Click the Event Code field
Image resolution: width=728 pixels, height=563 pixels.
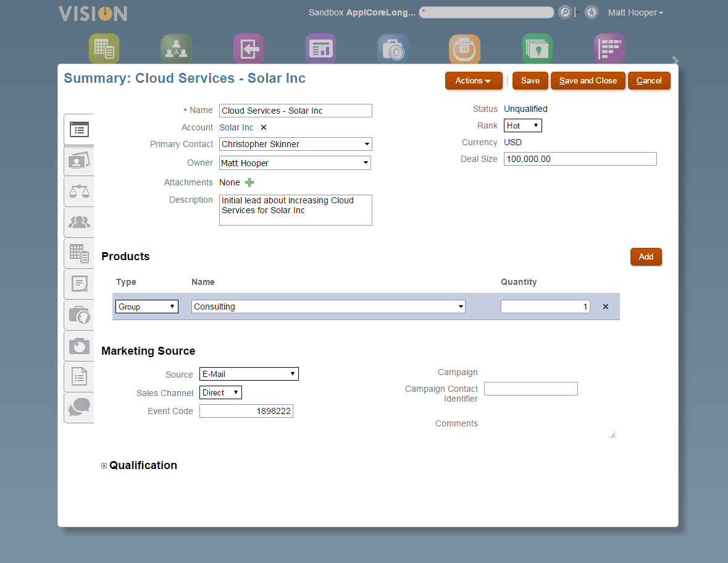(246, 411)
